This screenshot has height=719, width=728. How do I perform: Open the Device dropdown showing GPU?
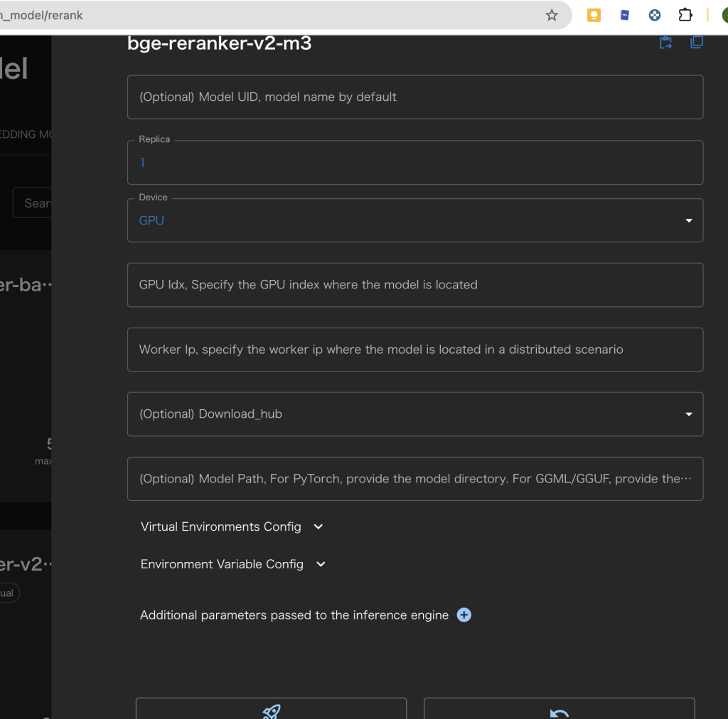click(x=415, y=220)
